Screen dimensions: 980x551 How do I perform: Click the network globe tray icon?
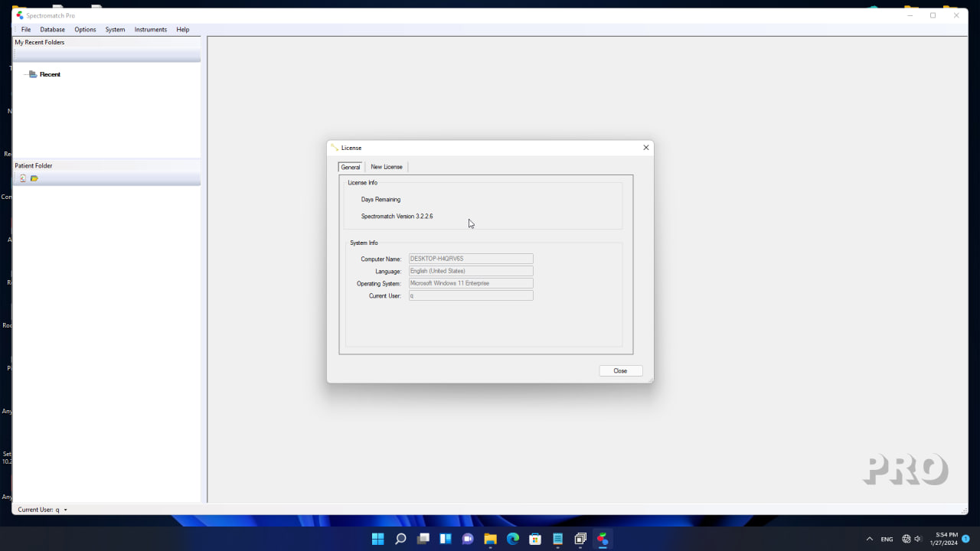[906, 539]
